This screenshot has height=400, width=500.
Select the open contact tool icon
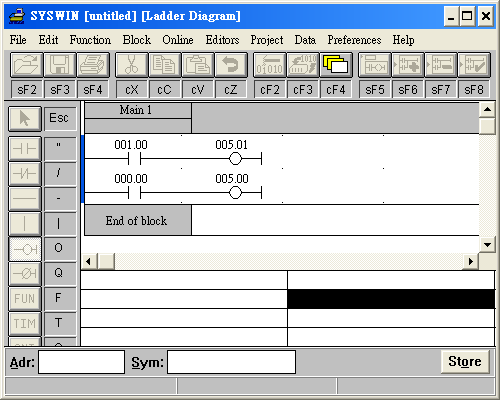(25, 149)
